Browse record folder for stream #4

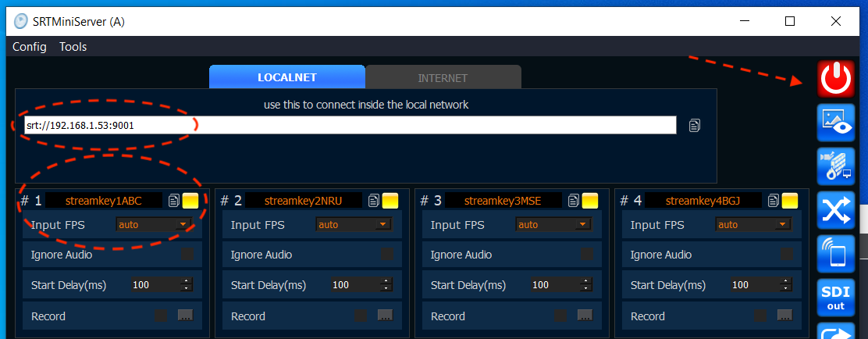(785, 316)
